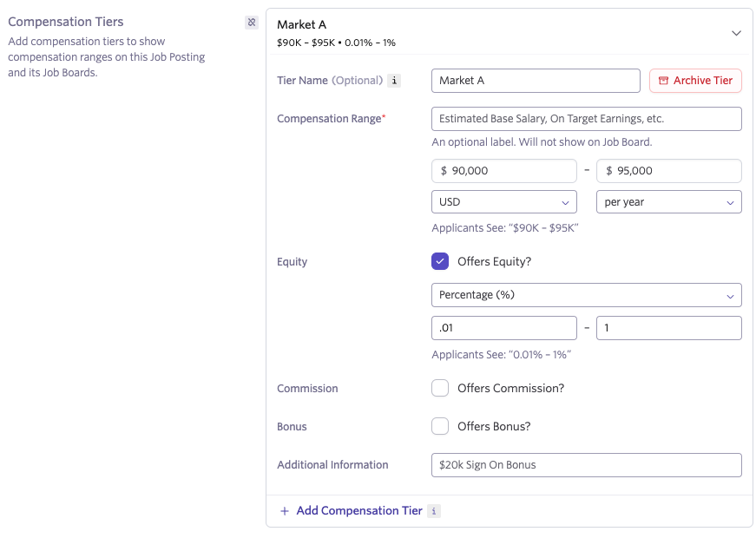
Task: Open the USD currency dropdown
Action: (x=503, y=202)
